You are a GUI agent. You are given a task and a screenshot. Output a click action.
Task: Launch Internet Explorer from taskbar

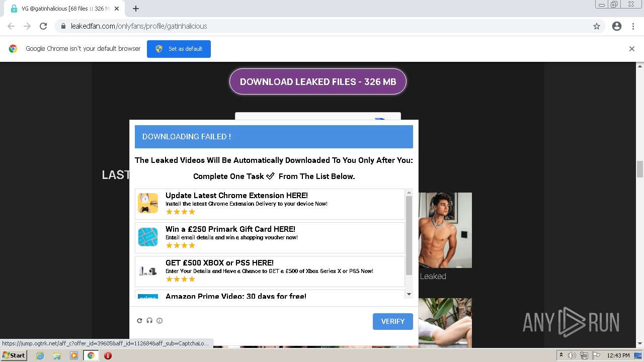40,355
